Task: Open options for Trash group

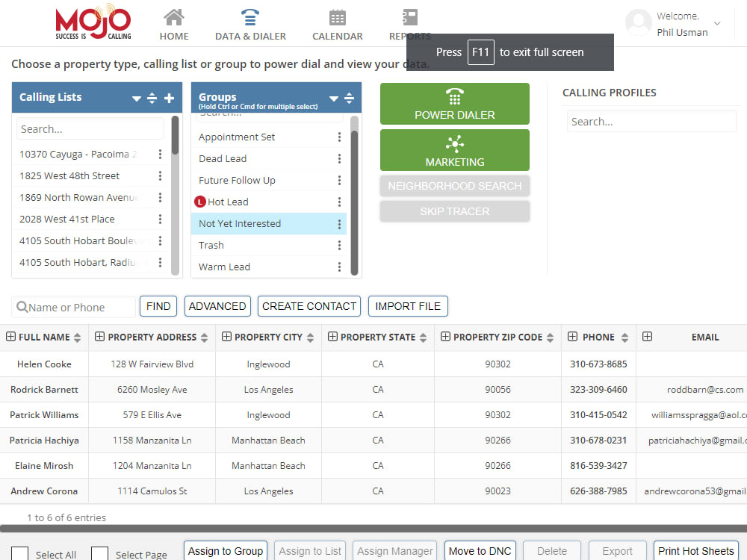Action: tap(339, 245)
